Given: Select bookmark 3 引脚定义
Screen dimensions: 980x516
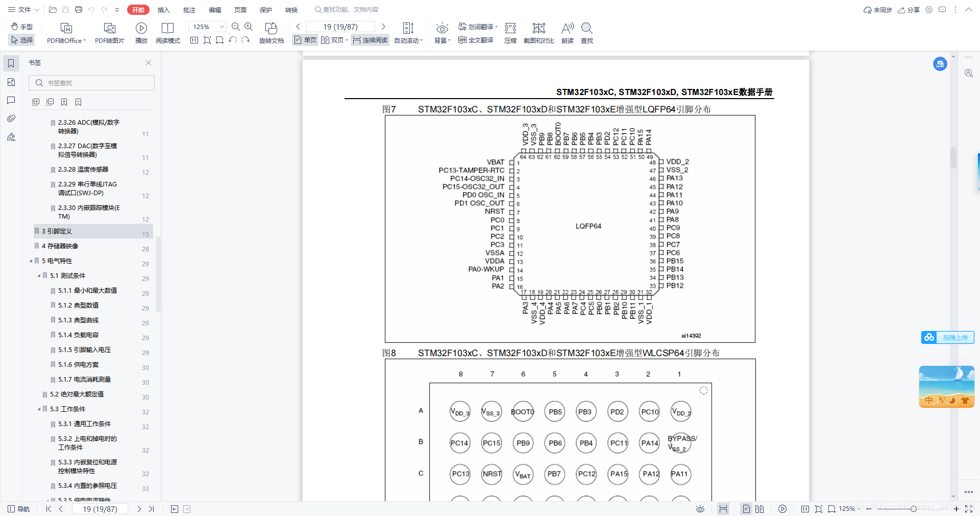Looking at the screenshot, I should point(93,231).
